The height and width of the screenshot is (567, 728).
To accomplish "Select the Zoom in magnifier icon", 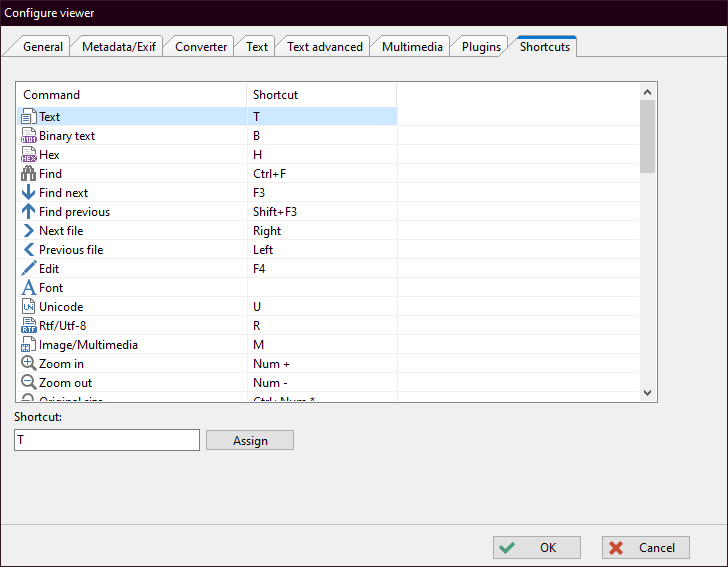I will tap(28, 364).
